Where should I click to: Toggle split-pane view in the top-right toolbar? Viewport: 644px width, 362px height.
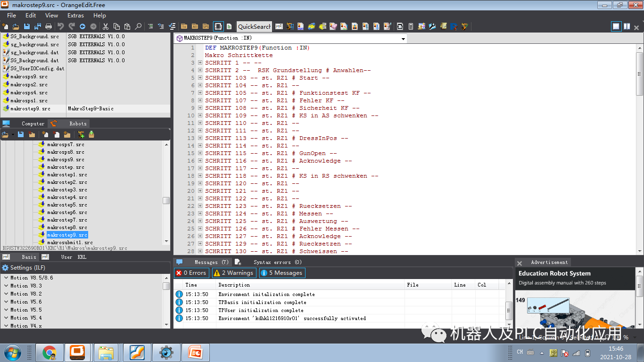click(627, 26)
